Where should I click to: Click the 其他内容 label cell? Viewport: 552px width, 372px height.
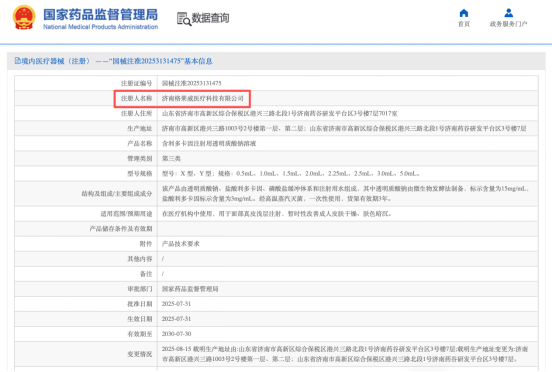click(86, 259)
